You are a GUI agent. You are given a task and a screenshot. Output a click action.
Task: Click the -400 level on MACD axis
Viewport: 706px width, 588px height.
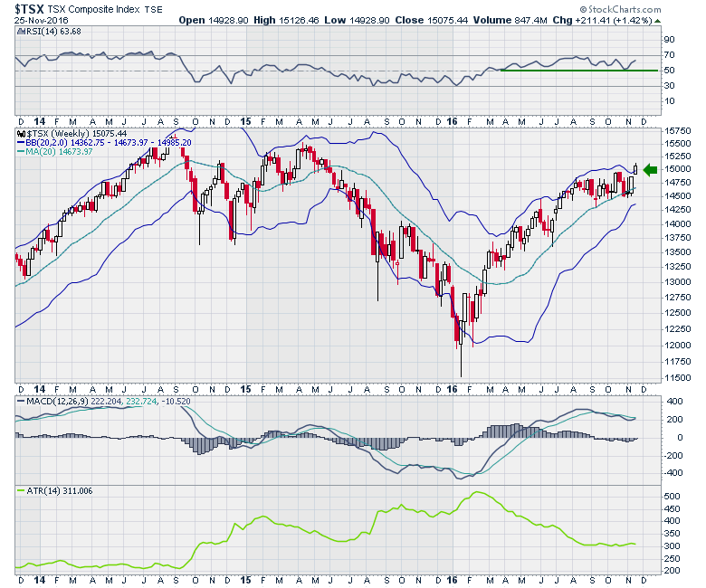coord(673,472)
